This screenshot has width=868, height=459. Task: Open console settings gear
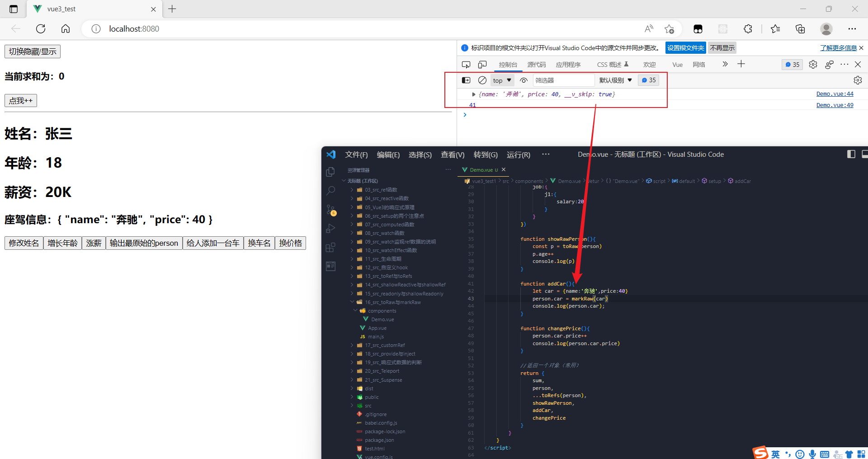click(858, 80)
